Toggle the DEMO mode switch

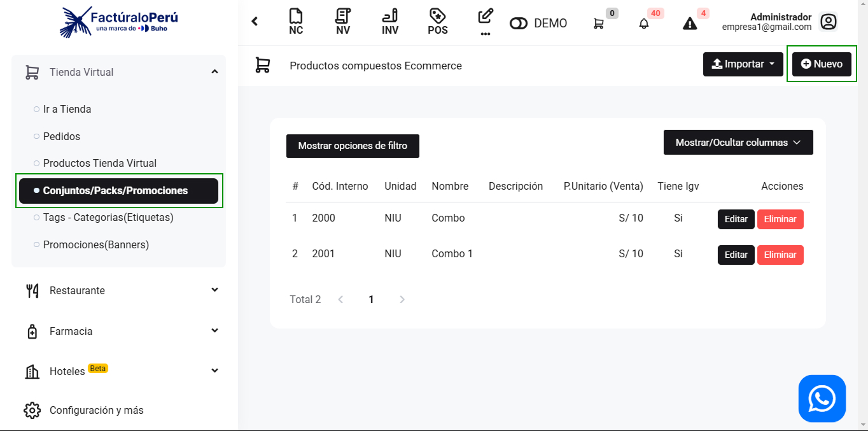(519, 24)
